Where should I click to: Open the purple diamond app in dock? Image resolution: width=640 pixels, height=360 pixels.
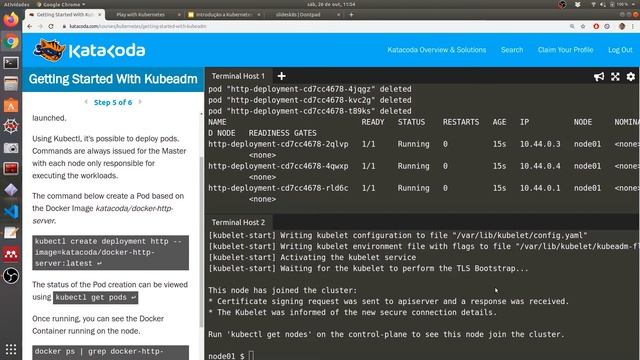click(x=11, y=190)
